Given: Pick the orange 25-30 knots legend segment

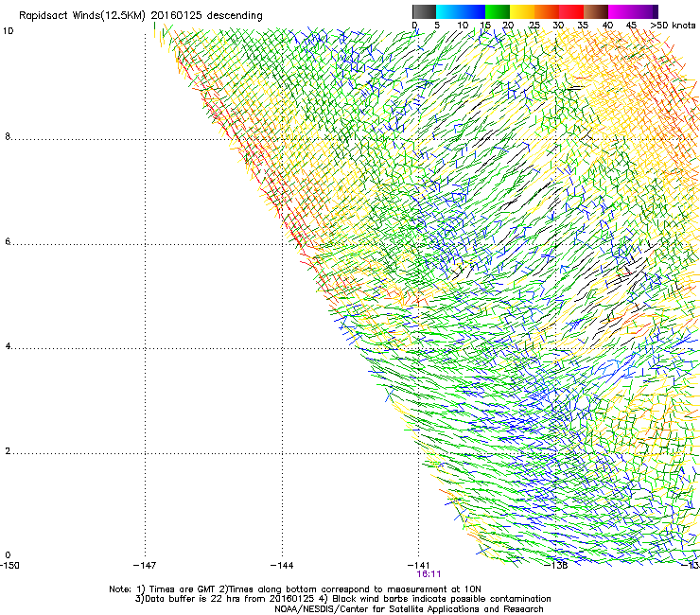Looking at the screenshot, I should [547, 11].
